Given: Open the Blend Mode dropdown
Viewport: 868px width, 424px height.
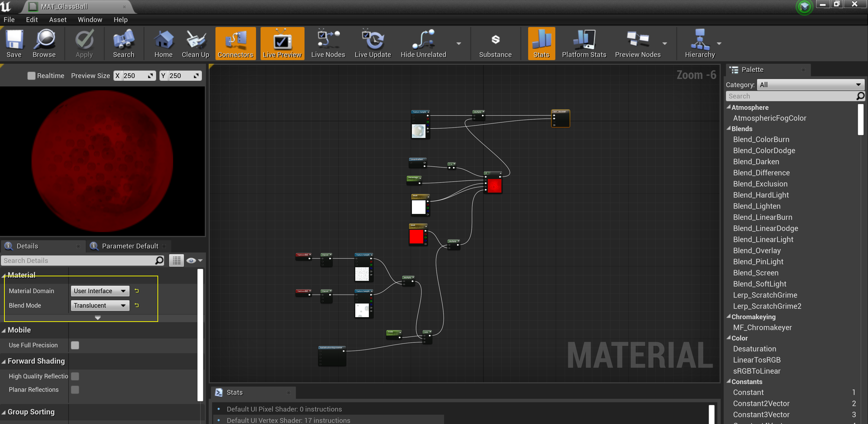Looking at the screenshot, I should 99,305.
